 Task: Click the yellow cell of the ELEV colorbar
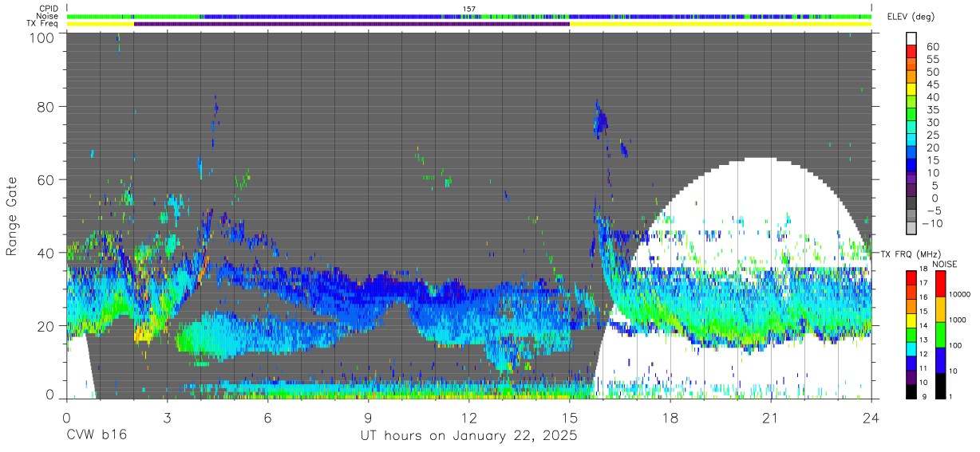(x=913, y=88)
